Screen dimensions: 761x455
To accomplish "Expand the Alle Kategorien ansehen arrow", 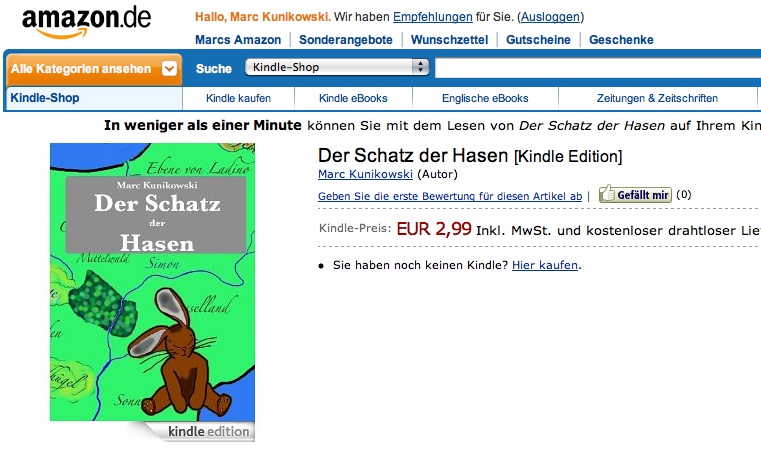I will tap(169, 69).
